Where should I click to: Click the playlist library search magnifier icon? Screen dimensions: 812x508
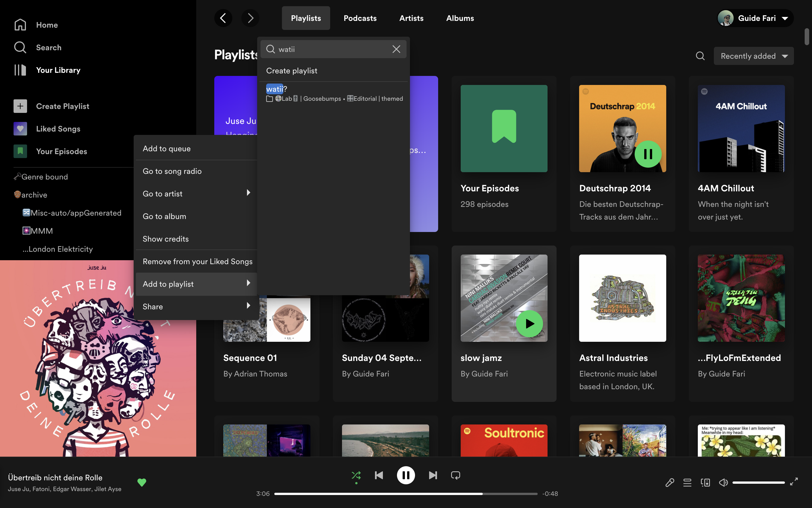click(x=700, y=56)
